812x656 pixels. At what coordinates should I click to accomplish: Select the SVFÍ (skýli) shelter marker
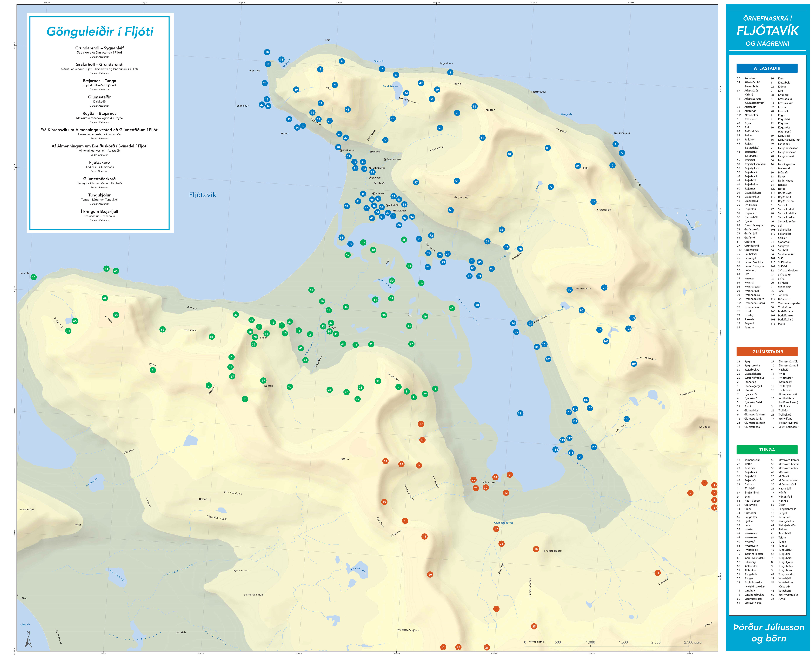341,150
